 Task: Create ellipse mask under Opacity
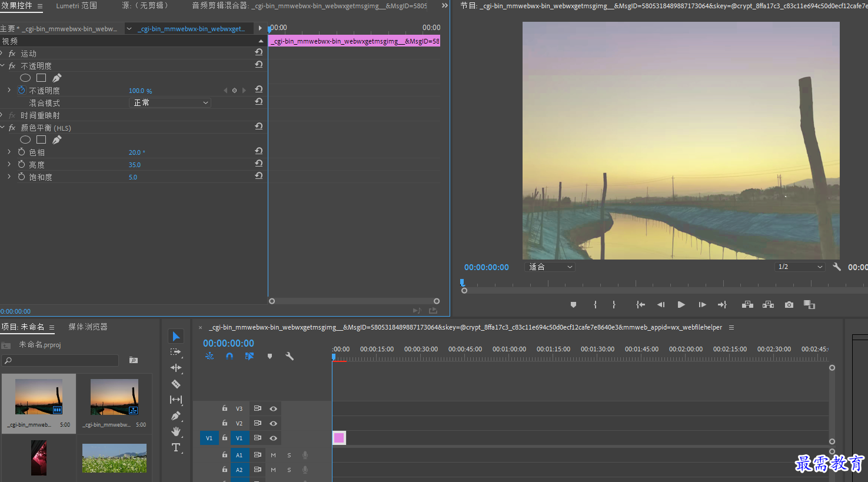coord(25,78)
